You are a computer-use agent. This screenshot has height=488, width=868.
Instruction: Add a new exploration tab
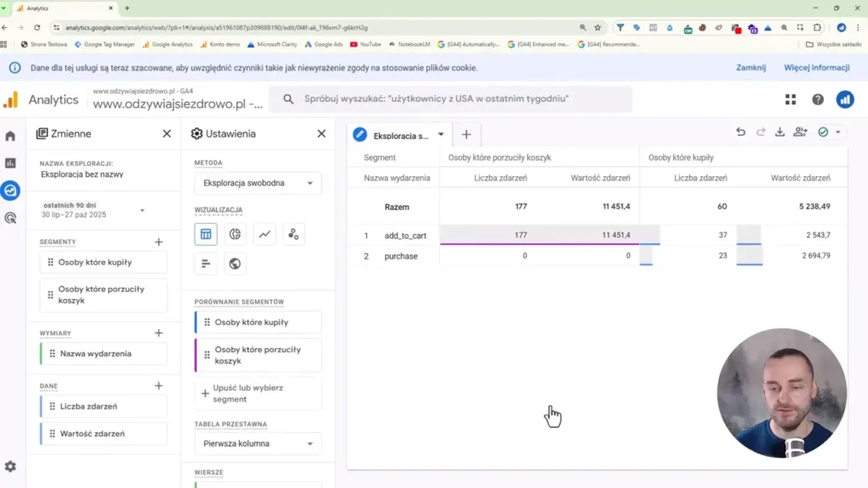(x=466, y=135)
